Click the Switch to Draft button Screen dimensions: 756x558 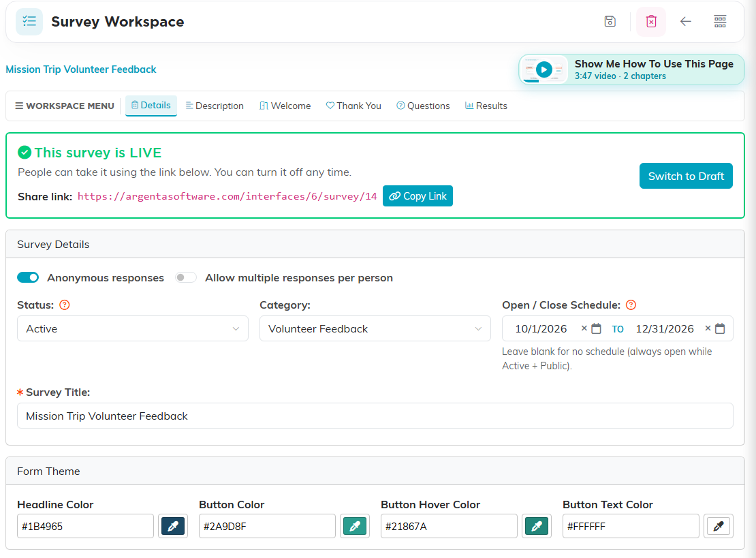click(x=686, y=176)
